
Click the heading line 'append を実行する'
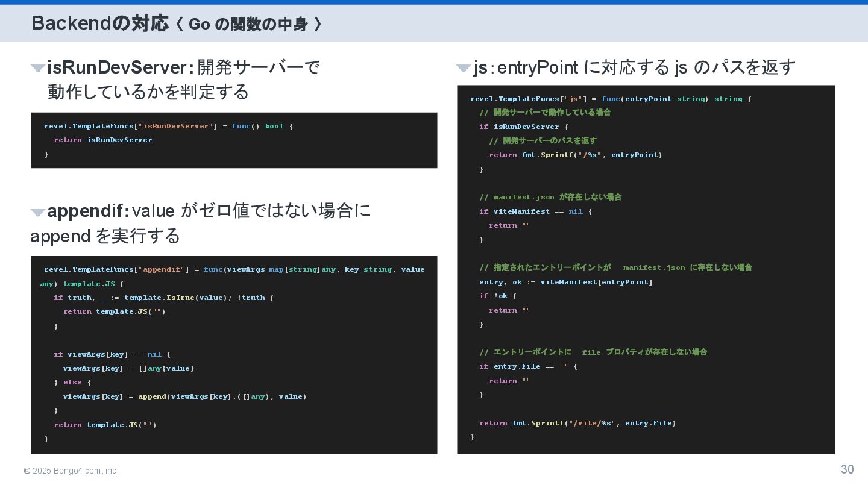pyautogui.click(x=105, y=236)
